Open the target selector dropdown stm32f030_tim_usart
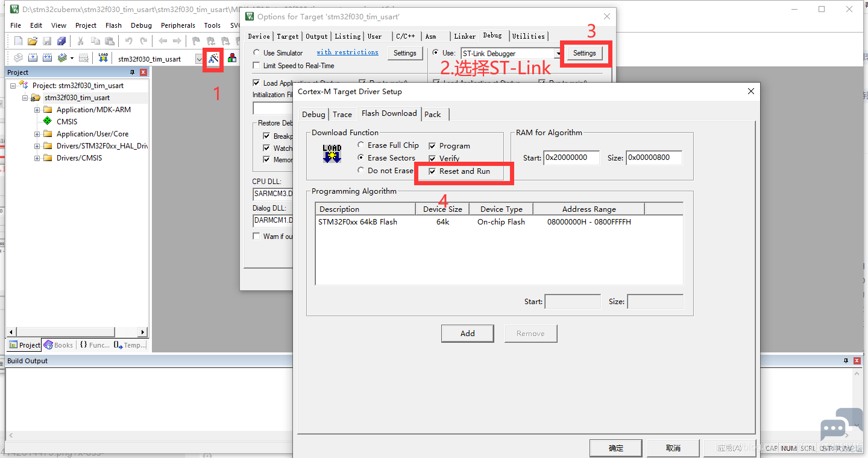 click(199, 59)
